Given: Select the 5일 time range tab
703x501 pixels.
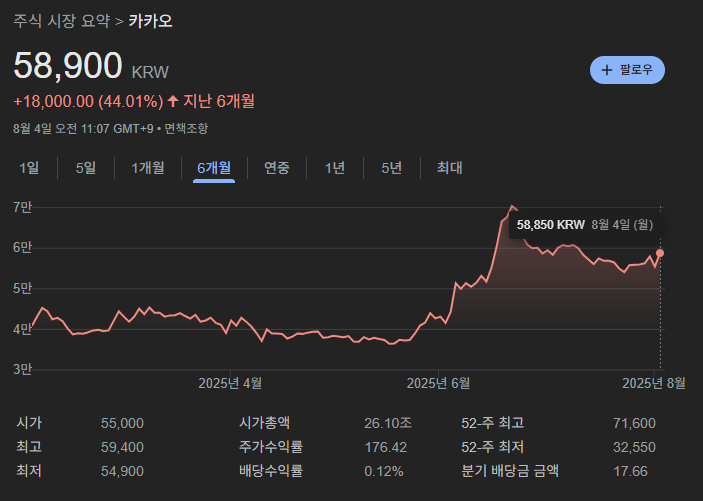Looking at the screenshot, I should [86, 168].
